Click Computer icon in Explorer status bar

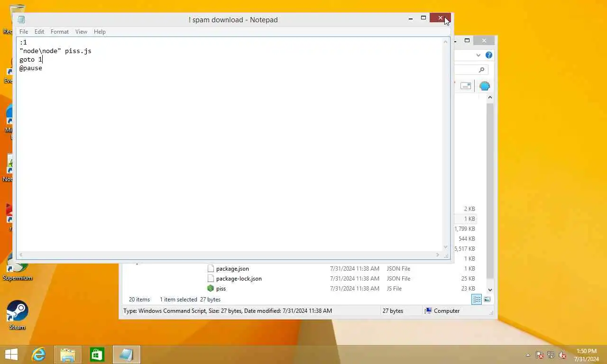coord(428,311)
